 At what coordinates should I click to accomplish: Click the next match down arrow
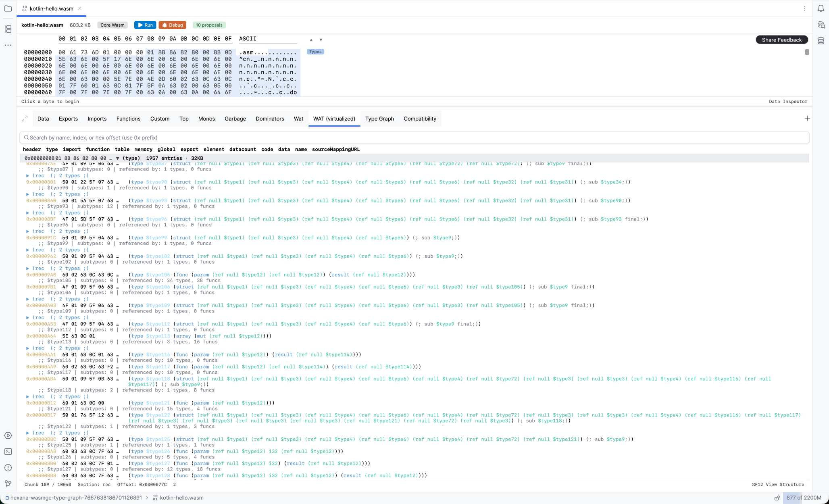(x=321, y=40)
